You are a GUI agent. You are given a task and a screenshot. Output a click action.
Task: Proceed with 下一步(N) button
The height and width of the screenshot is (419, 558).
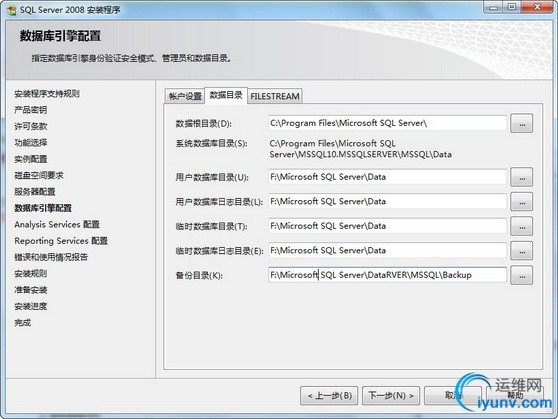pos(391,396)
